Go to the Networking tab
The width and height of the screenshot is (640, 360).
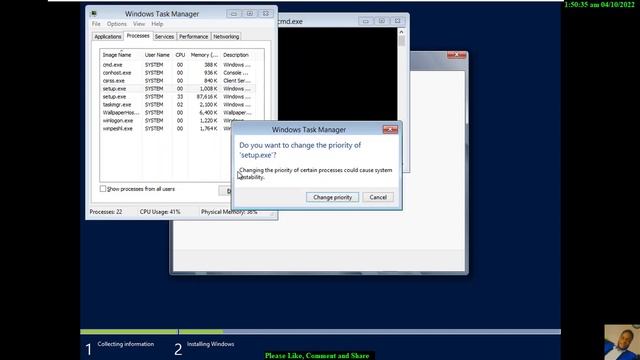(226, 36)
